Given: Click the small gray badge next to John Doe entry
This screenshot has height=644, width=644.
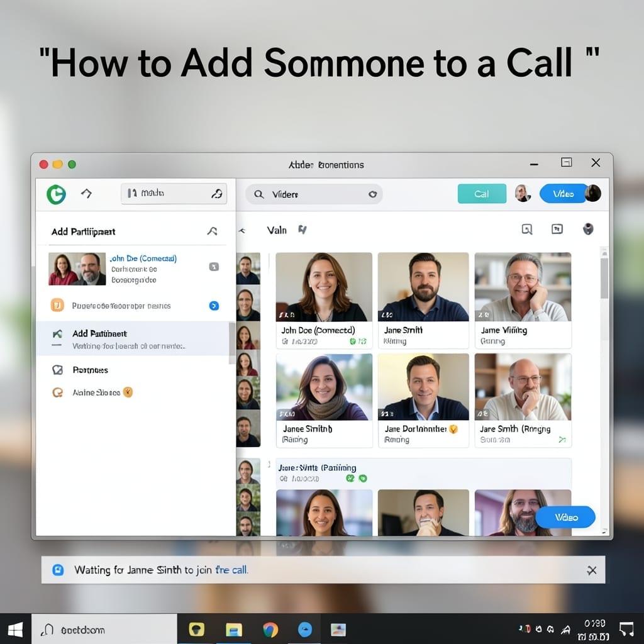Looking at the screenshot, I should tap(214, 267).
